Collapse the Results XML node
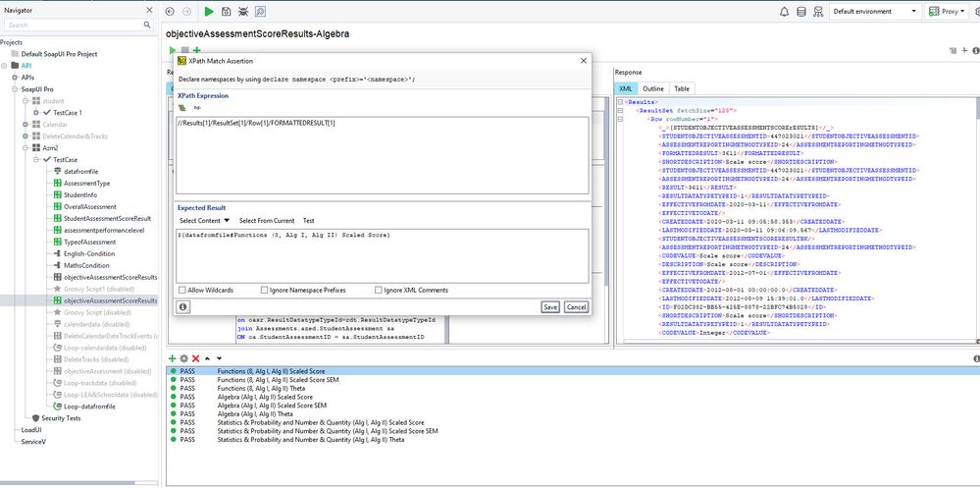The height and width of the screenshot is (488, 980). pos(620,101)
